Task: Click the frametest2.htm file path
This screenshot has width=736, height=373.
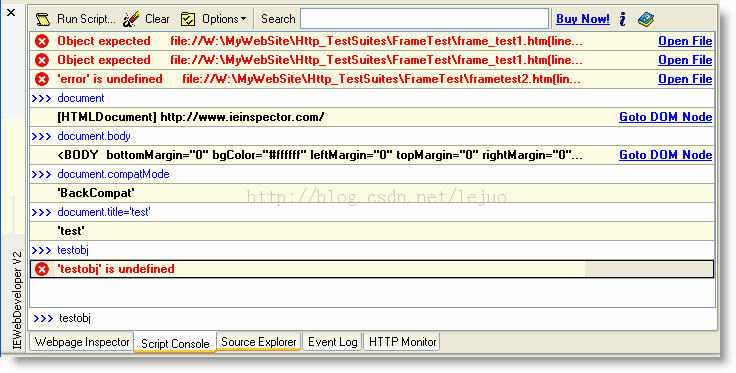Action: click(x=382, y=79)
